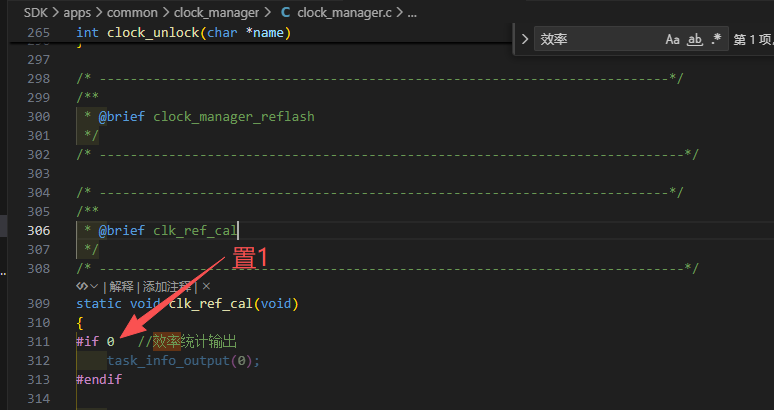
Task: Click opening brace on line 310
Action: click(x=80, y=323)
